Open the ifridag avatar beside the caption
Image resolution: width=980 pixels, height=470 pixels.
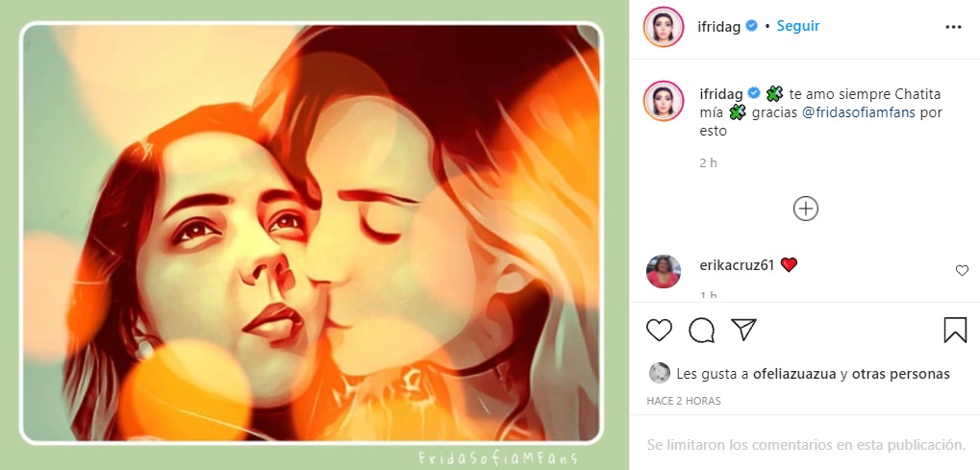tap(664, 101)
